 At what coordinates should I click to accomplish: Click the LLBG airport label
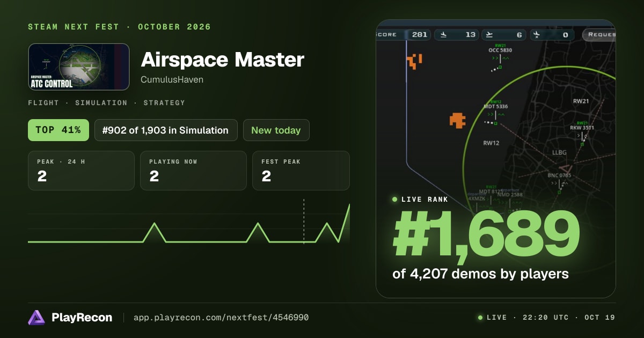click(559, 152)
